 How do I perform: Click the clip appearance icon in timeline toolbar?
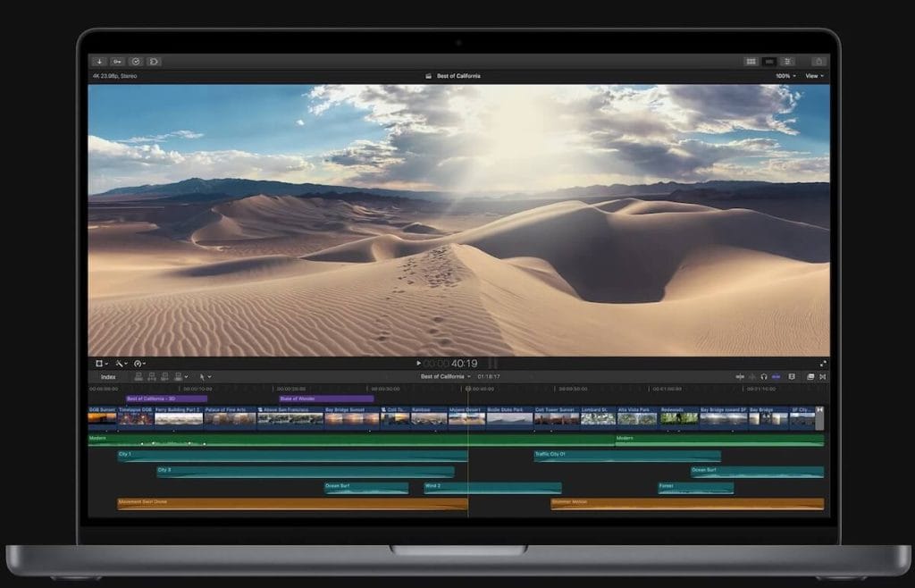click(x=811, y=376)
